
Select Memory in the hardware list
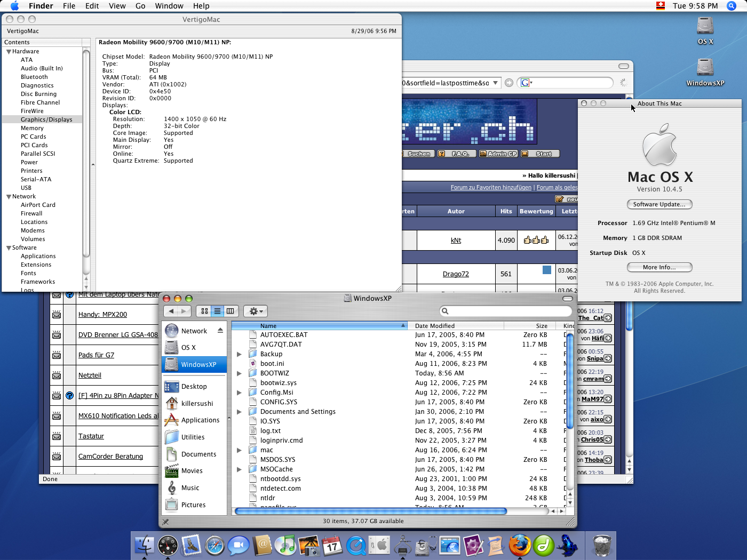click(x=32, y=128)
